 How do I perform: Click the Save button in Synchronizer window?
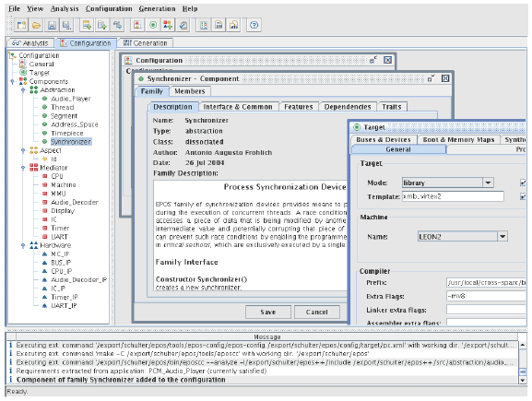(268, 312)
